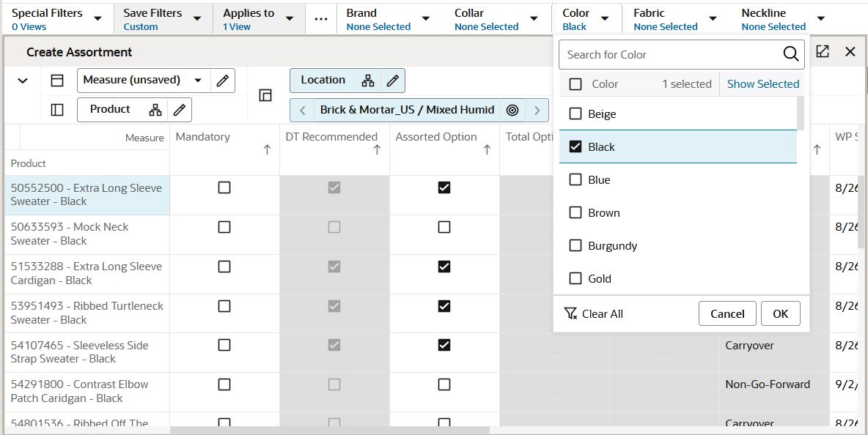868x435 pixels.
Task: Open the three-dots overflow menu
Action: click(x=321, y=19)
